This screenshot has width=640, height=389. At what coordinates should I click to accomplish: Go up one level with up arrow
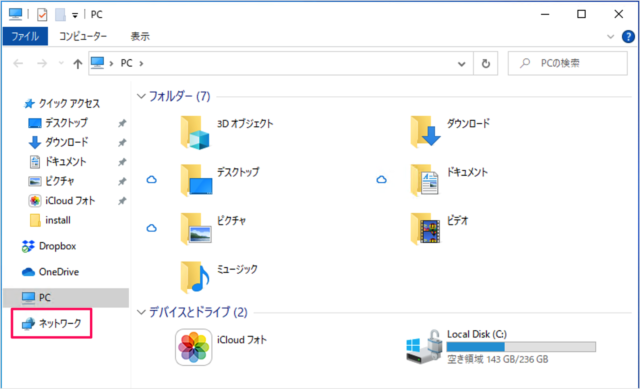click(x=78, y=63)
